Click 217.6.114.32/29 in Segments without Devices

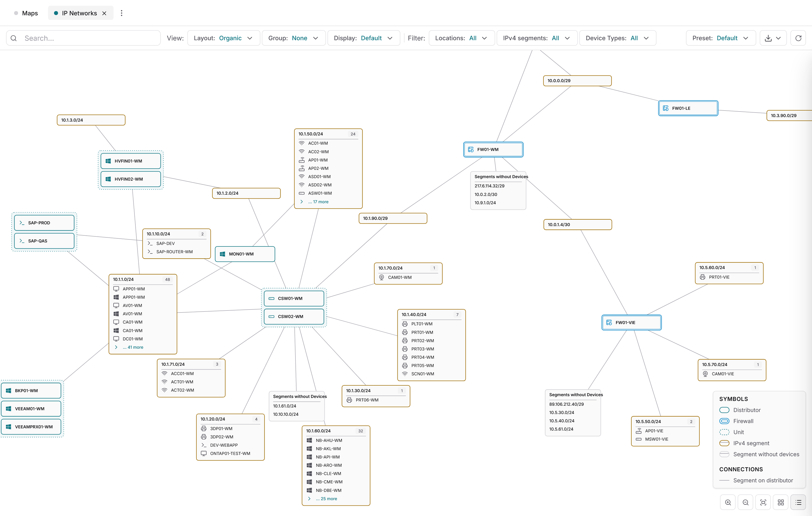489,186
